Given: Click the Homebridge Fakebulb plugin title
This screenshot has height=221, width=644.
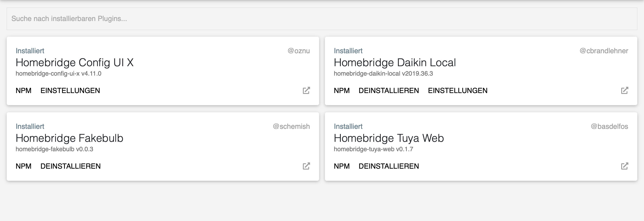Looking at the screenshot, I should coord(70,138).
